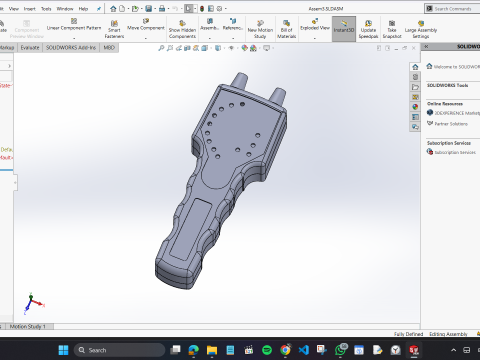This screenshot has height=360, width=480.
Task: Click the Home icon in quick access toolbar
Action: (113, 9)
